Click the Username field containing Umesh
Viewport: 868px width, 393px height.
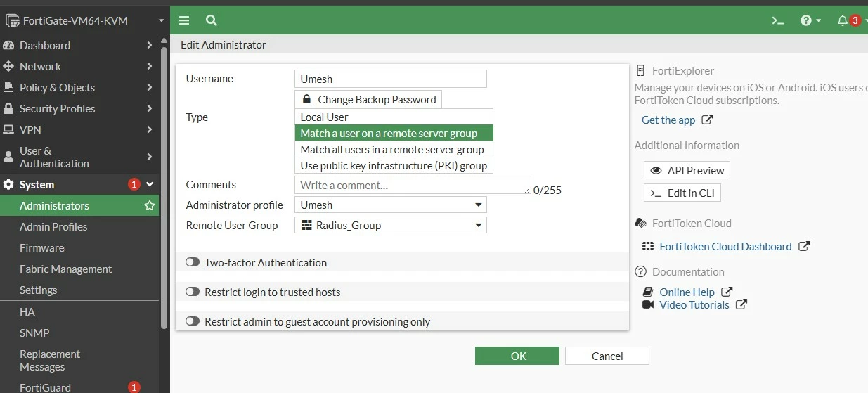(391, 79)
